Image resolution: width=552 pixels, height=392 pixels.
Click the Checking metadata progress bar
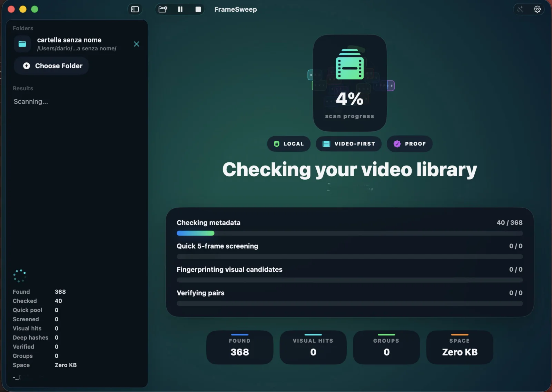pos(349,233)
